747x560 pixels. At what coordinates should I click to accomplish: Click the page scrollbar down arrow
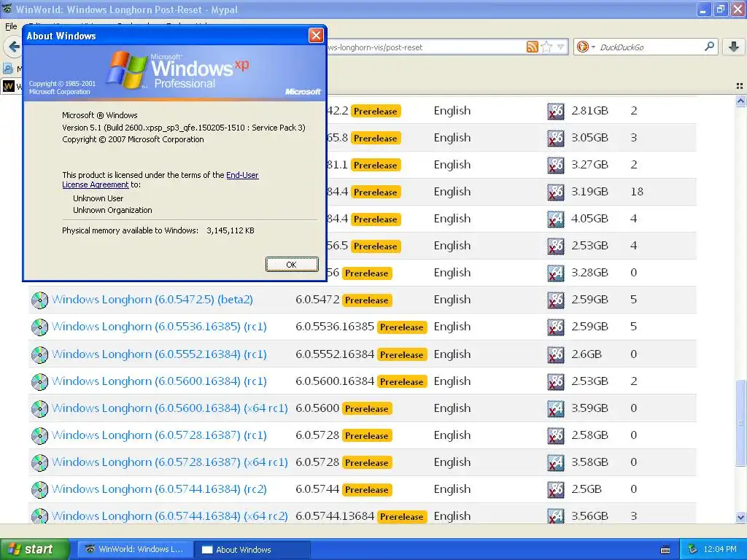(740, 518)
